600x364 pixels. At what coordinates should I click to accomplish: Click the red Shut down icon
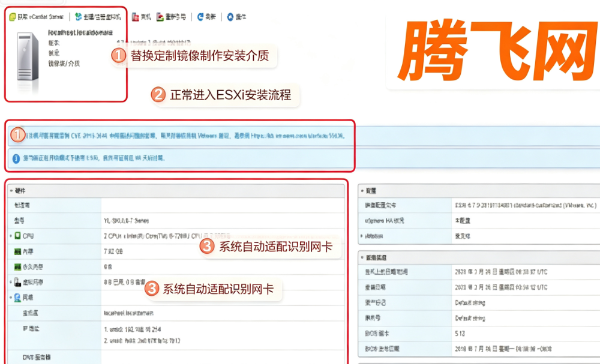tap(135, 17)
